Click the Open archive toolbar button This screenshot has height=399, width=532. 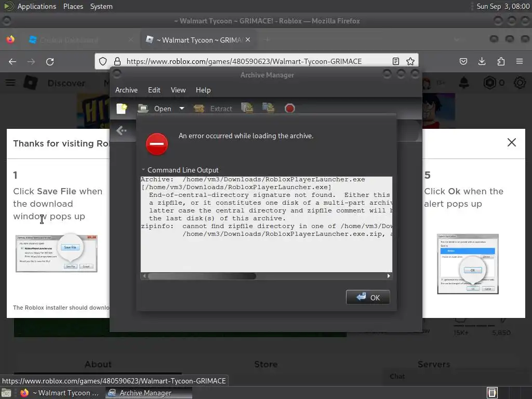pyautogui.click(x=155, y=109)
